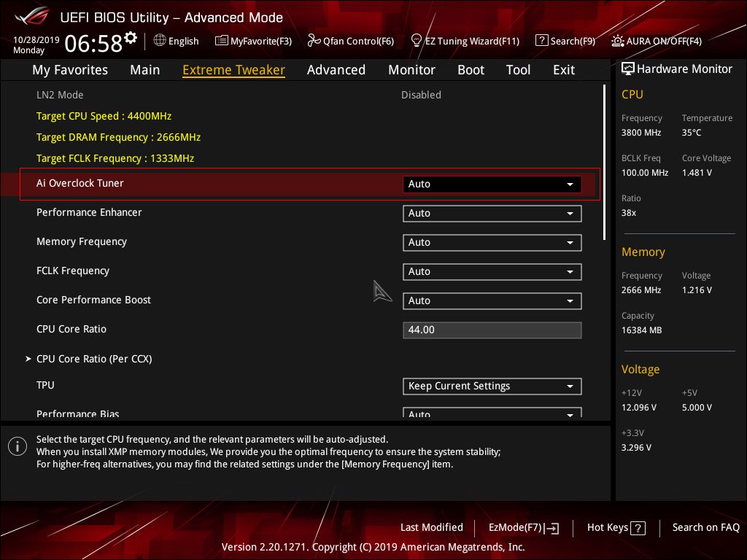The width and height of the screenshot is (747, 560).
Task: Click the English language button
Action: pos(177,41)
